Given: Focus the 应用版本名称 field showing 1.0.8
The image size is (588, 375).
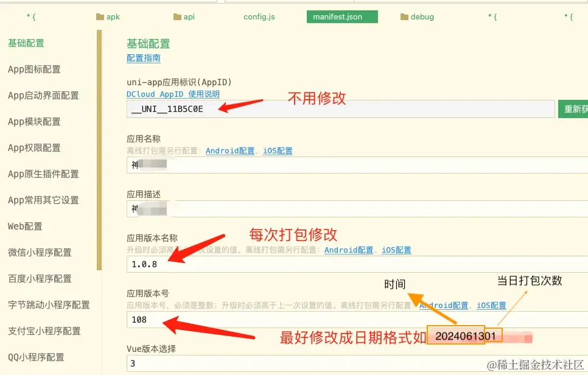Looking at the screenshot, I should coord(357,264).
